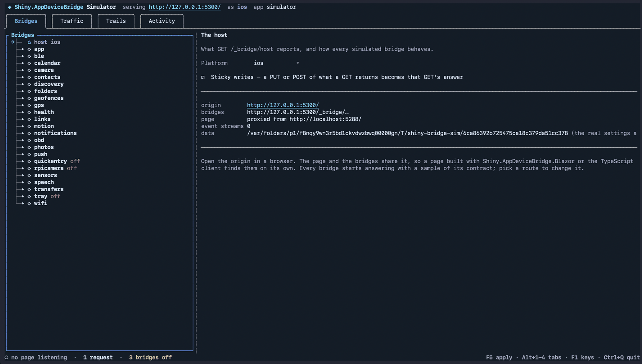
Task: Select the host ios tree row
Action: tap(47, 42)
